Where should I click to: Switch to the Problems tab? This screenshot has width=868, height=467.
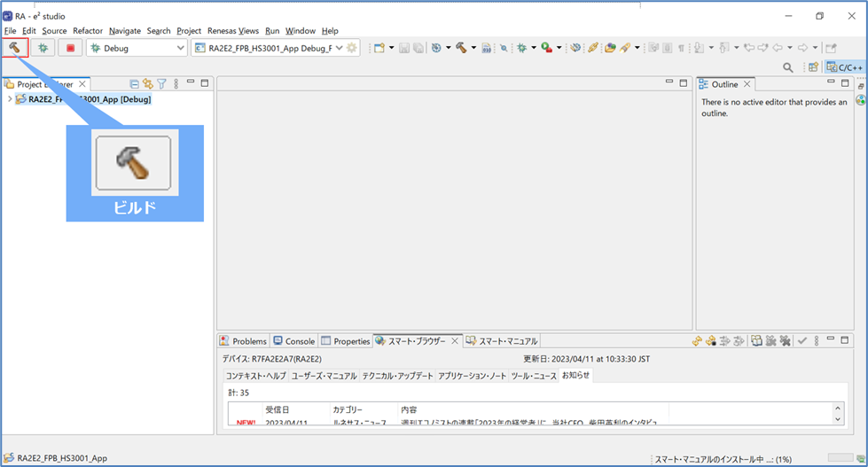(244, 341)
